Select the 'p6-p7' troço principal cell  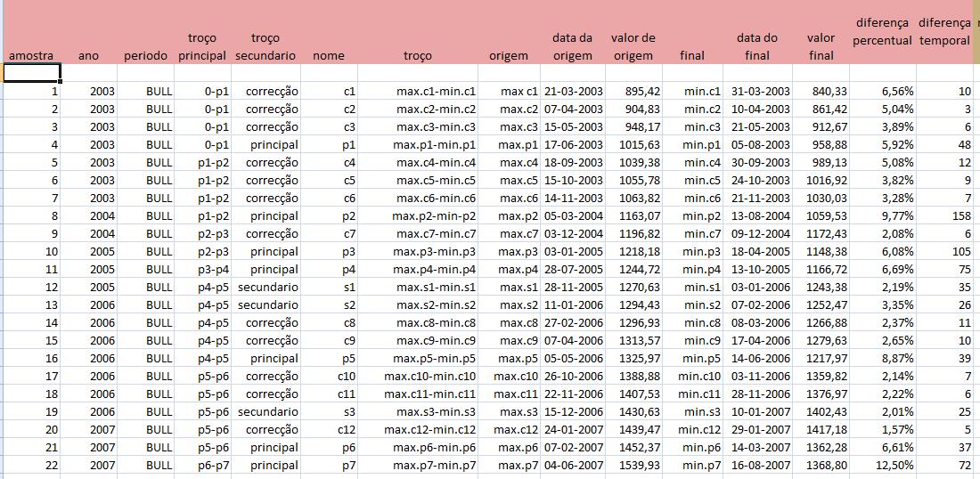click(202, 466)
